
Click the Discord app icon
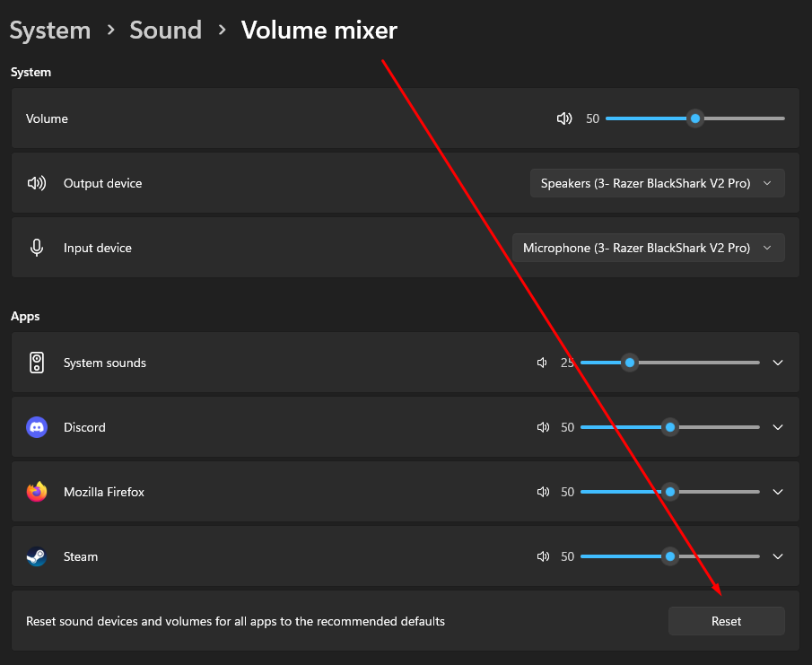click(x=37, y=427)
